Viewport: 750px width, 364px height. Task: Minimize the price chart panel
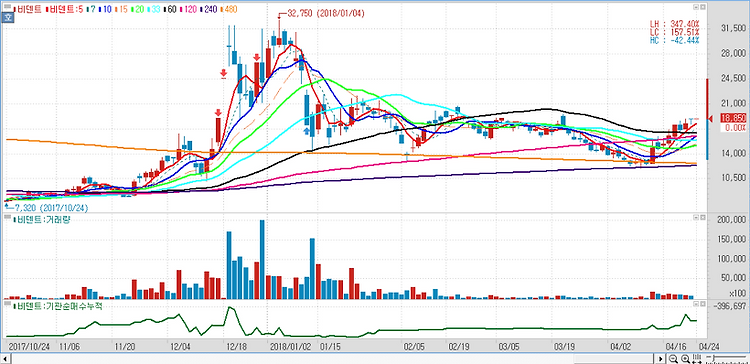click(x=696, y=7)
